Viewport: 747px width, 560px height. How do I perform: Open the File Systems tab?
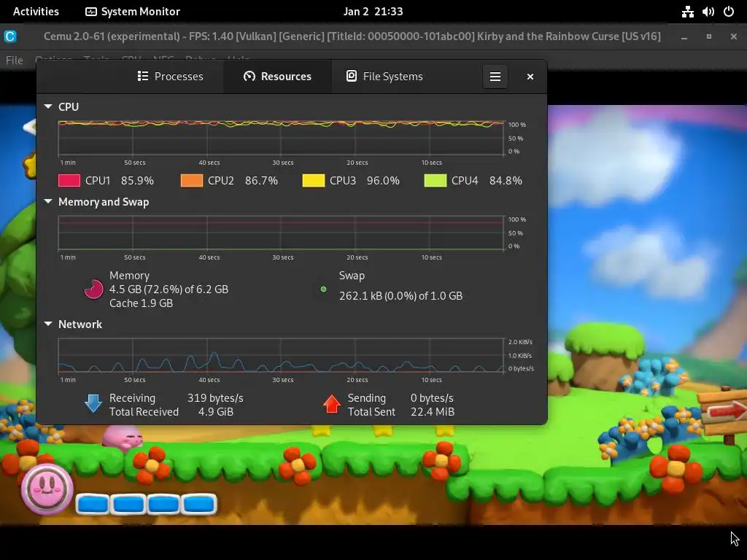[x=384, y=76]
